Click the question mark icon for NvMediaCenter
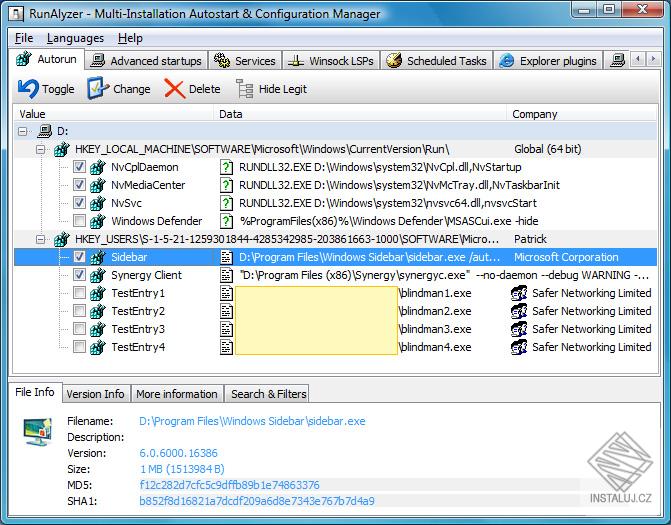Screen dimensions: 671x525 [x=226, y=185]
